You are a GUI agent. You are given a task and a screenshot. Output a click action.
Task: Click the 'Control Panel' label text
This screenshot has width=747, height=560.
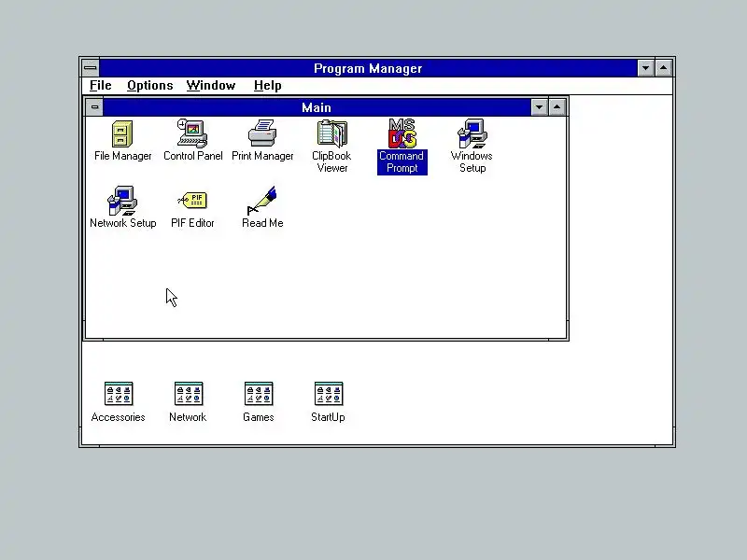point(193,156)
